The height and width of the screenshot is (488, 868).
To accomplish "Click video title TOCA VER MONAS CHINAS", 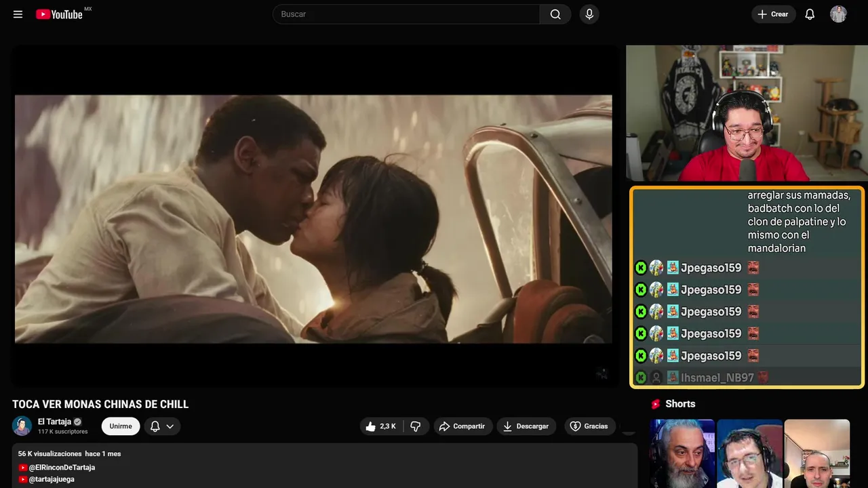I will coord(100,405).
